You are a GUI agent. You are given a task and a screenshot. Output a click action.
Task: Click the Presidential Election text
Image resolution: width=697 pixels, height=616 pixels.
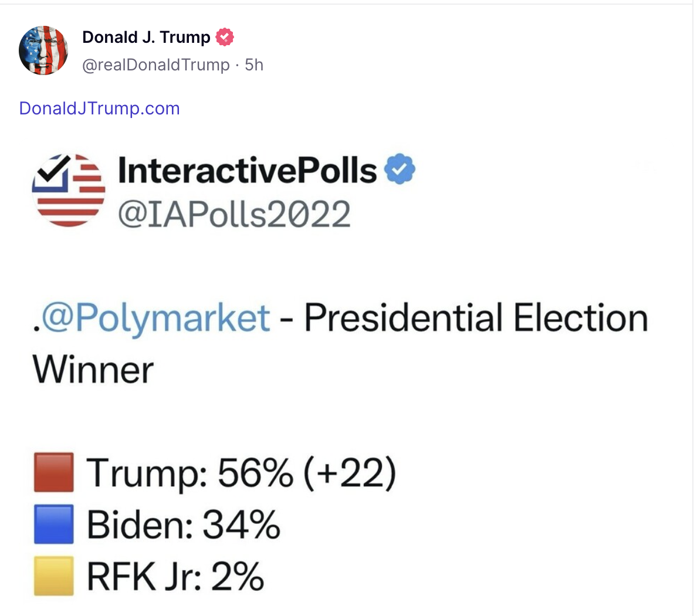coord(475,319)
